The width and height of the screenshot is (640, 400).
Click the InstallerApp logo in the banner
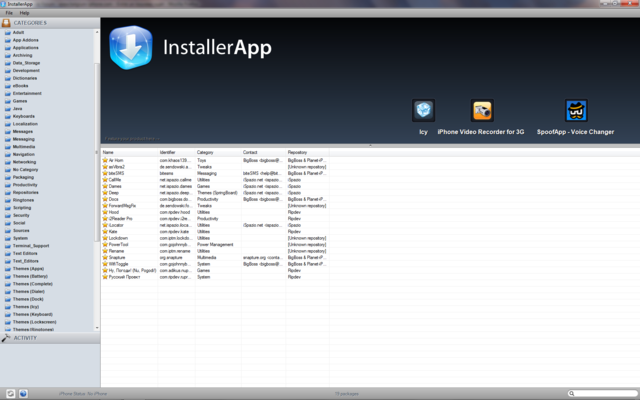[x=131, y=47]
